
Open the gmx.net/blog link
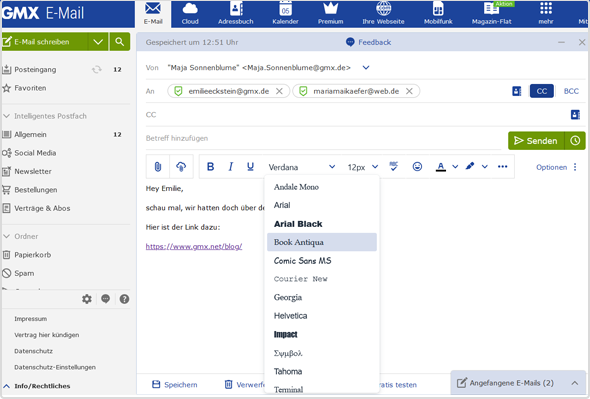pyautogui.click(x=194, y=247)
